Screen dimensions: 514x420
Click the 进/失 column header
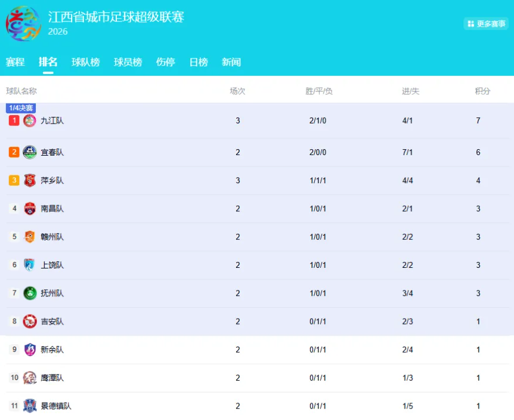pyautogui.click(x=410, y=91)
